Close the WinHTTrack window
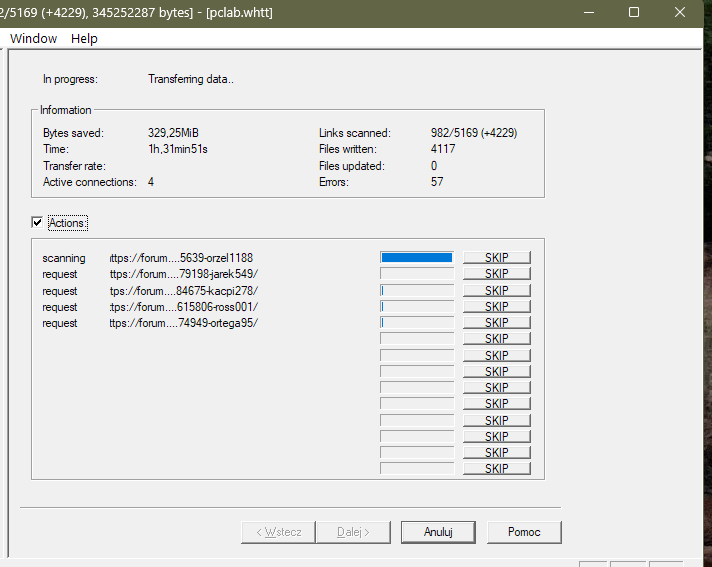Image resolution: width=712 pixels, height=567 pixels. (680, 12)
